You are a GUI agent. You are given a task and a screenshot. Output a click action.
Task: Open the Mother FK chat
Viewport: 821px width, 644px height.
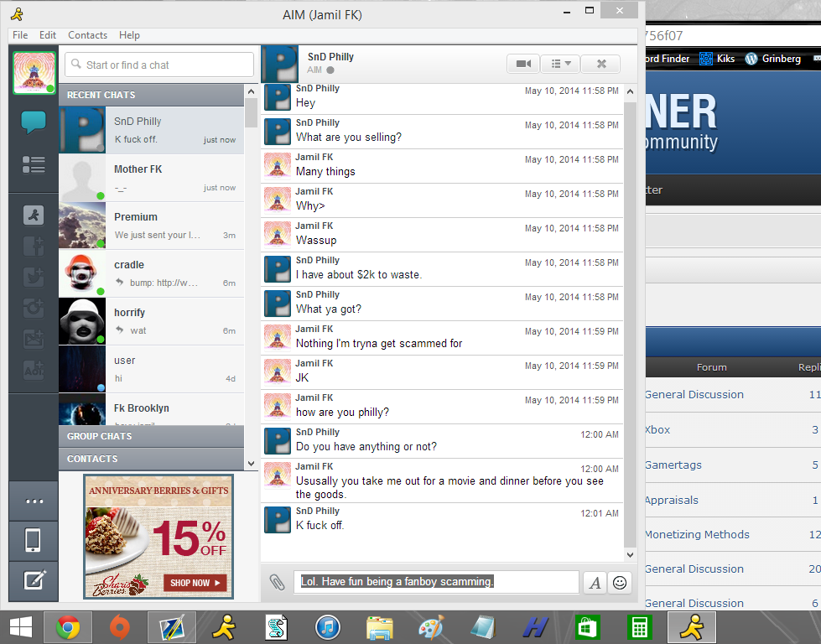click(151, 178)
